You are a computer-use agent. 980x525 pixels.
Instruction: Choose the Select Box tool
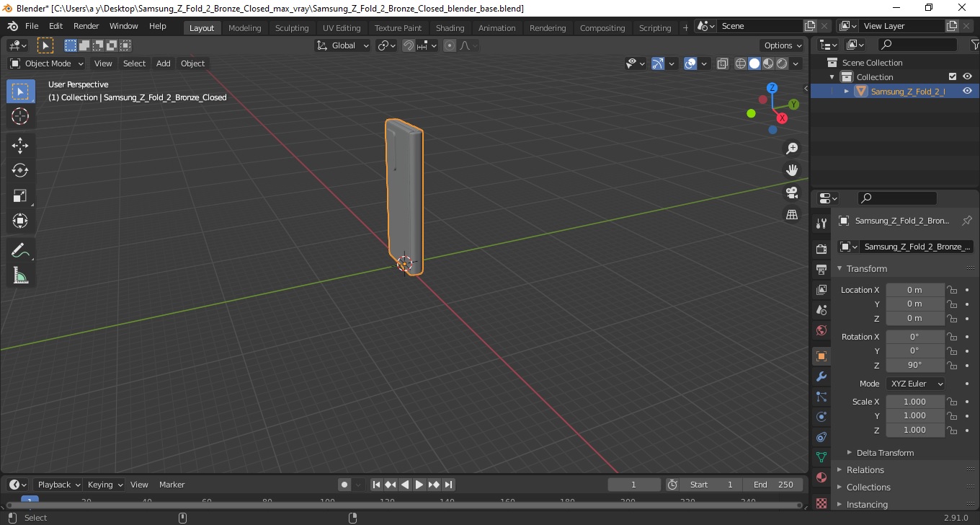click(x=20, y=91)
